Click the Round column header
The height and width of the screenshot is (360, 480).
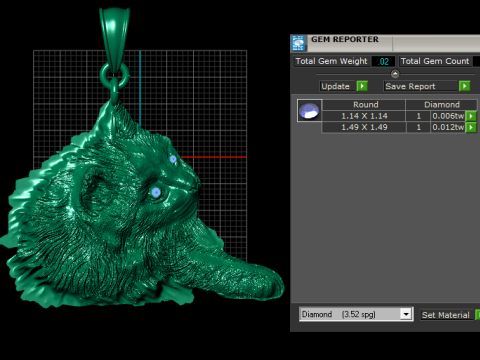[x=364, y=105]
